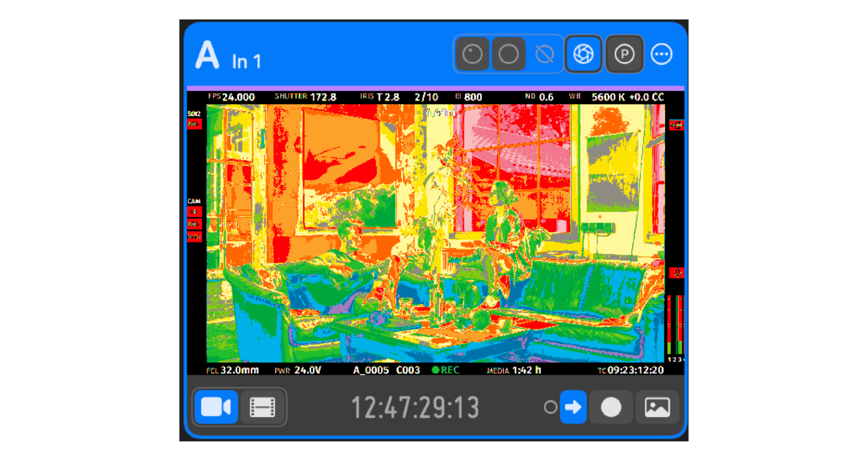Switch to the film strip playback mode

pos(262,407)
